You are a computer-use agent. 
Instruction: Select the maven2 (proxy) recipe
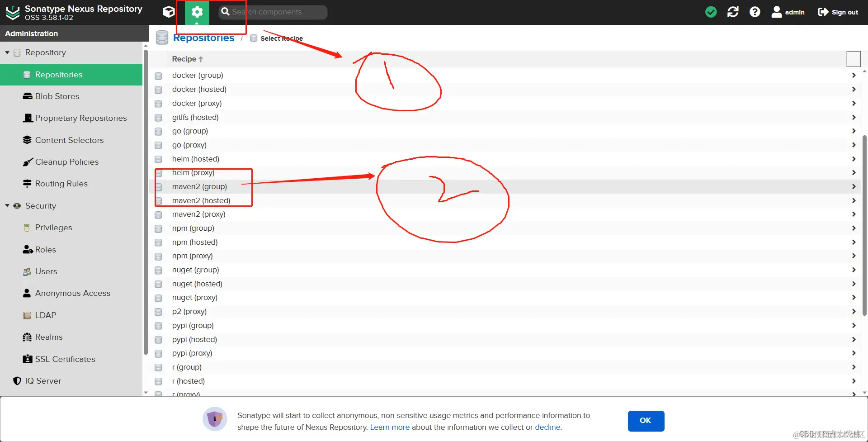coord(199,214)
